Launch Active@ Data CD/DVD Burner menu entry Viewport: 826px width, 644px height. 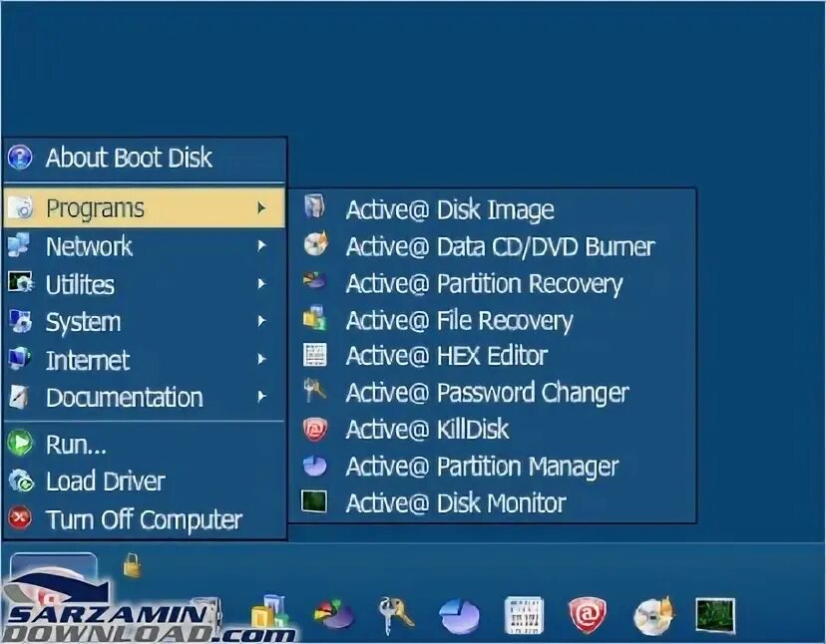click(492, 246)
